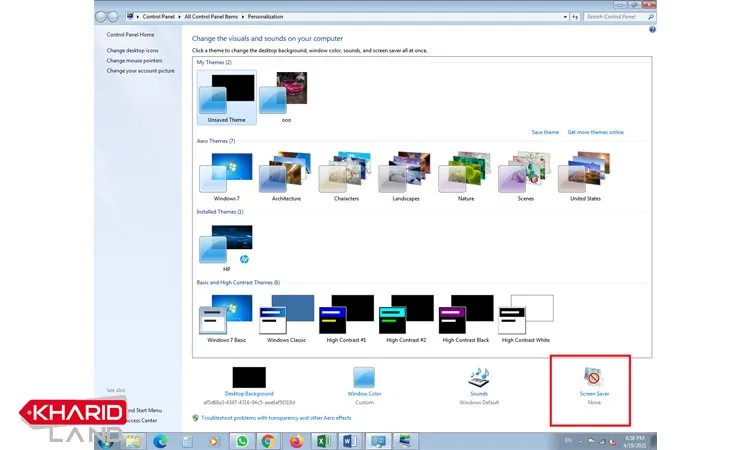Select the Unsaved Theme thumbnail
The width and height of the screenshot is (750, 450).
click(x=226, y=98)
